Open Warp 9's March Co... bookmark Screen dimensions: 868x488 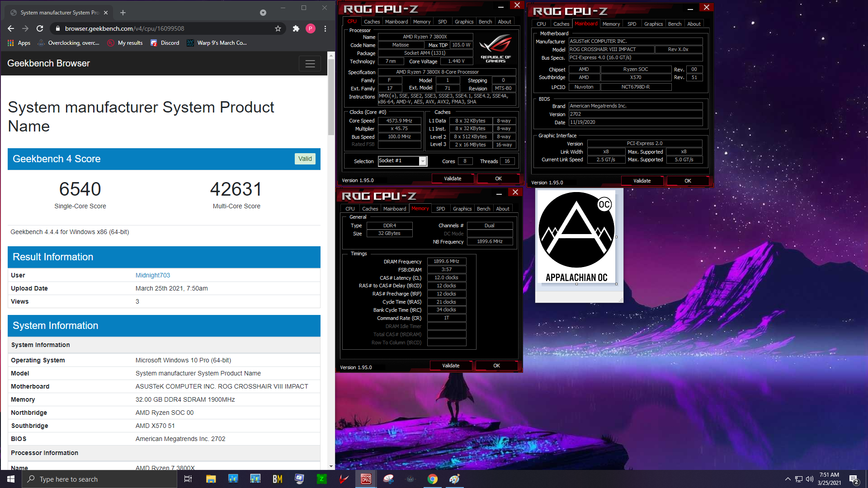pyautogui.click(x=217, y=43)
